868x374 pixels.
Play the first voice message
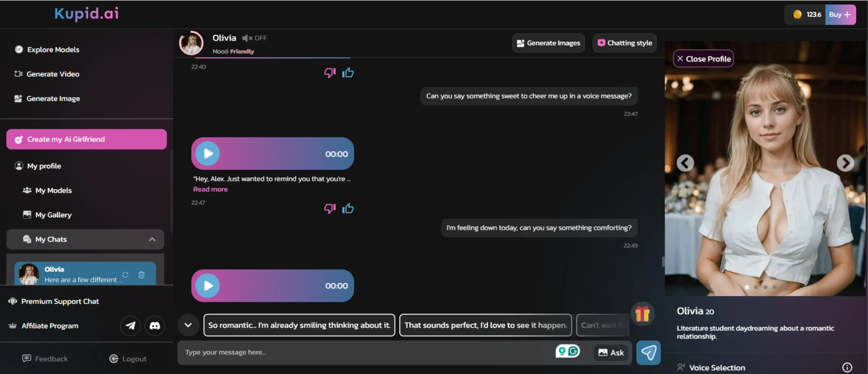[208, 154]
